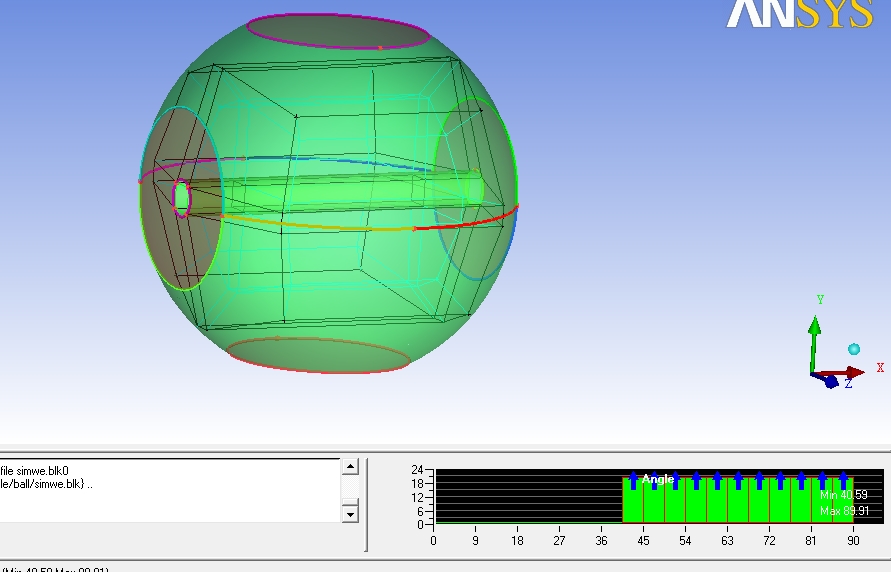Select the leftmost green histogram bar
Screen dimensions: 891x572
pos(631,499)
